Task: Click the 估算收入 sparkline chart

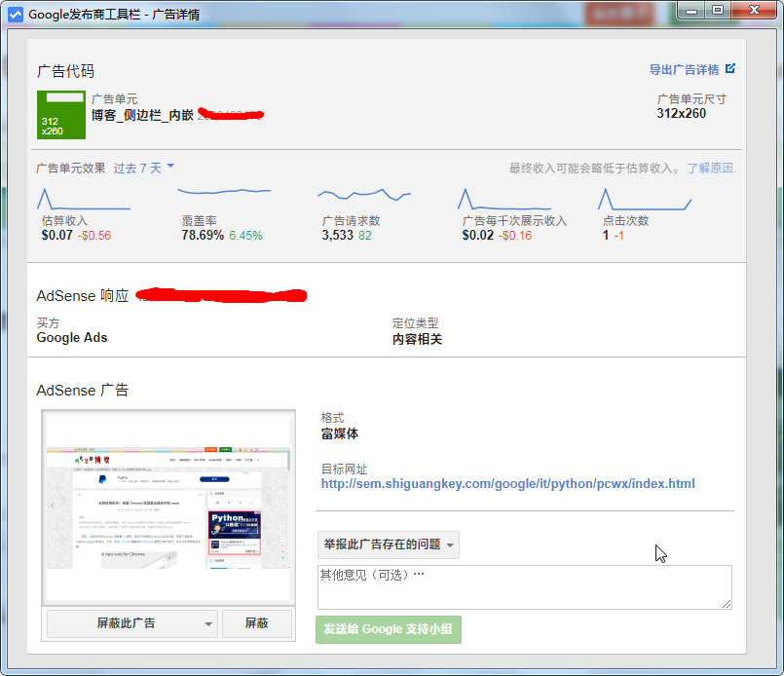Action: pos(84,199)
